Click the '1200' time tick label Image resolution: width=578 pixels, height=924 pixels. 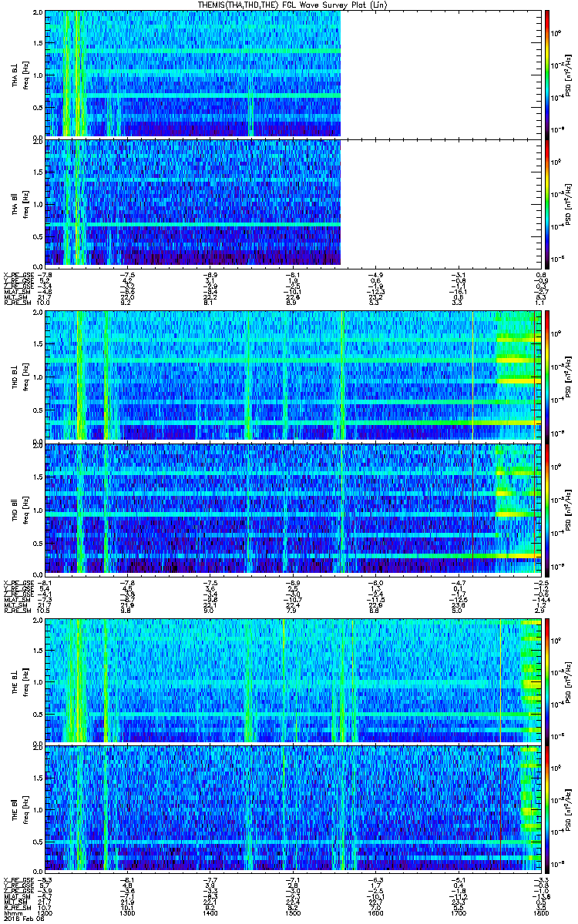(x=45, y=912)
